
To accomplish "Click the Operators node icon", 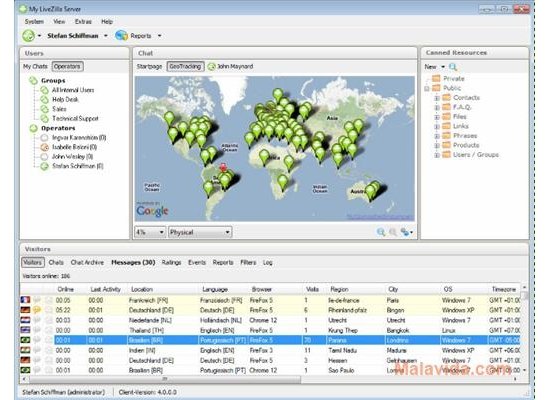I will [x=33, y=128].
